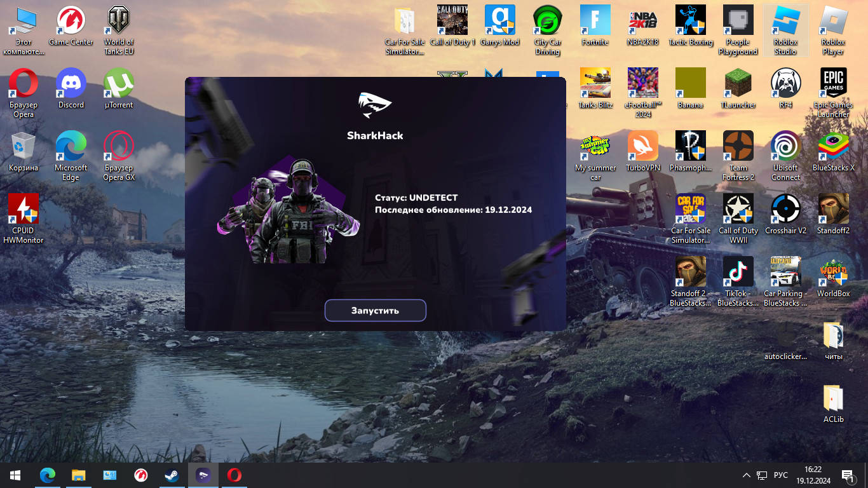Expand hidden system tray icons
This screenshot has height=488, width=868.
[x=747, y=475]
